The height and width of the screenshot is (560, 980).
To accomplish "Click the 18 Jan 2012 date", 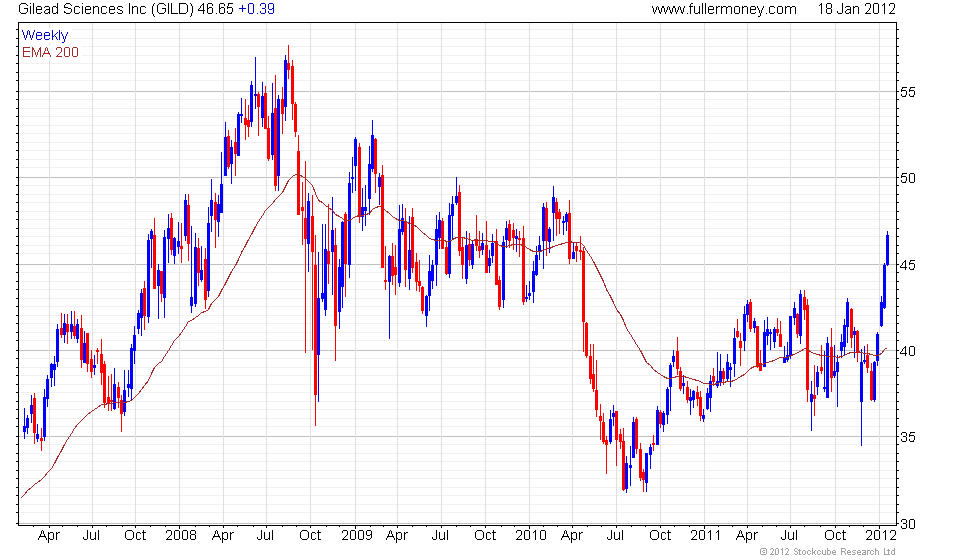I will [x=856, y=9].
